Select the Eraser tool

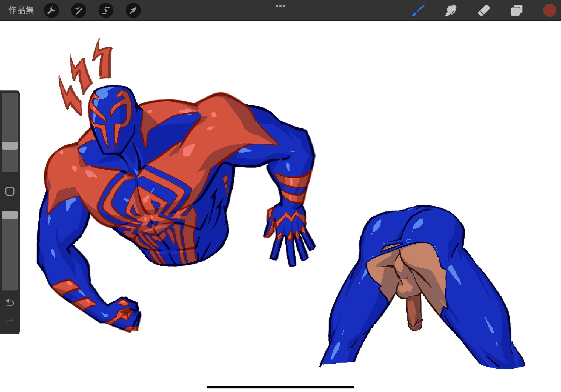tap(483, 10)
